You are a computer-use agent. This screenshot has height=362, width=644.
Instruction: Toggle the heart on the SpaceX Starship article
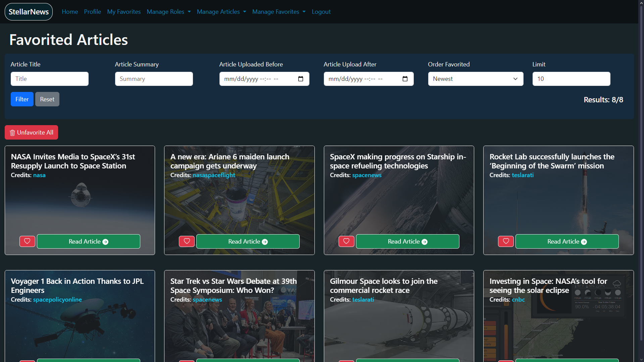(x=346, y=241)
